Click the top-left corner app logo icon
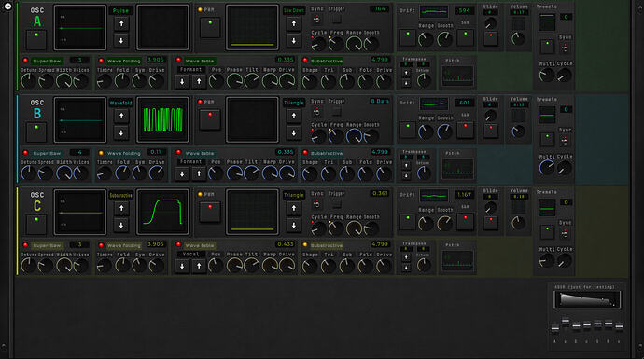The height and width of the screenshot is (359, 644). click(7, 7)
